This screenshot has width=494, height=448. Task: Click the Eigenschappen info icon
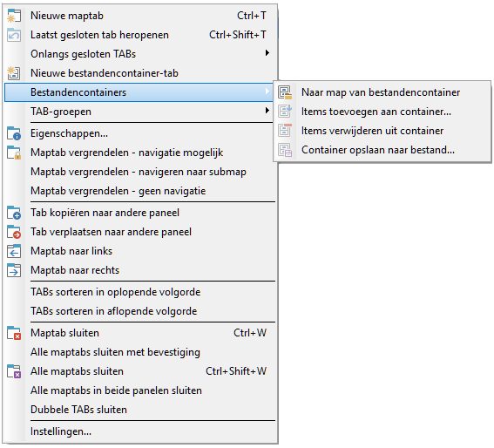[x=14, y=133]
